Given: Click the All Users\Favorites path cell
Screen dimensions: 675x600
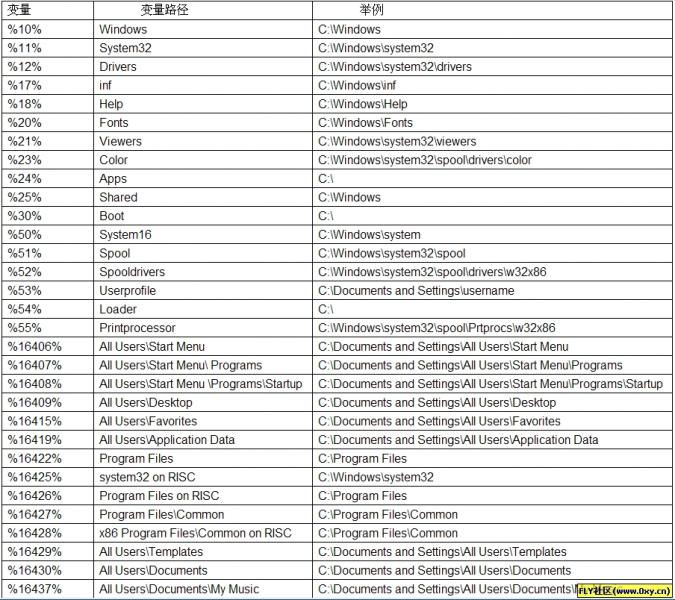Looking at the screenshot, I should point(203,421).
